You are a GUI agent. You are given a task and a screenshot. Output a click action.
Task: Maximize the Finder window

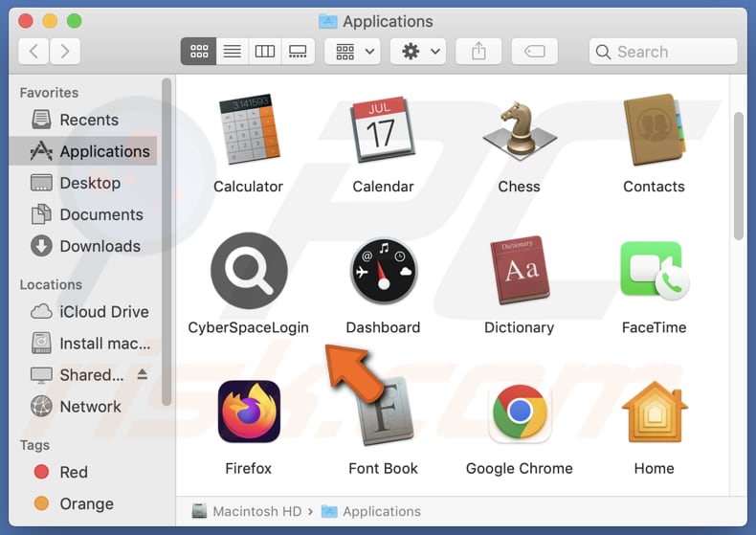pyautogui.click(x=75, y=21)
